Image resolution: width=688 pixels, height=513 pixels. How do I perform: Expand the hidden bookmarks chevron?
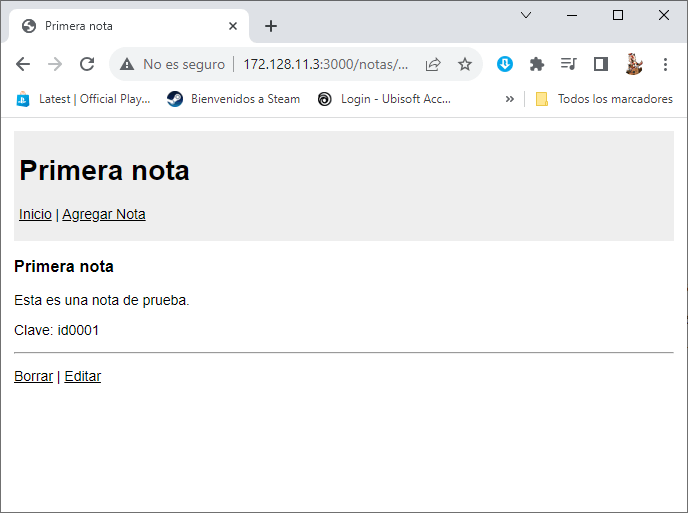510,99
